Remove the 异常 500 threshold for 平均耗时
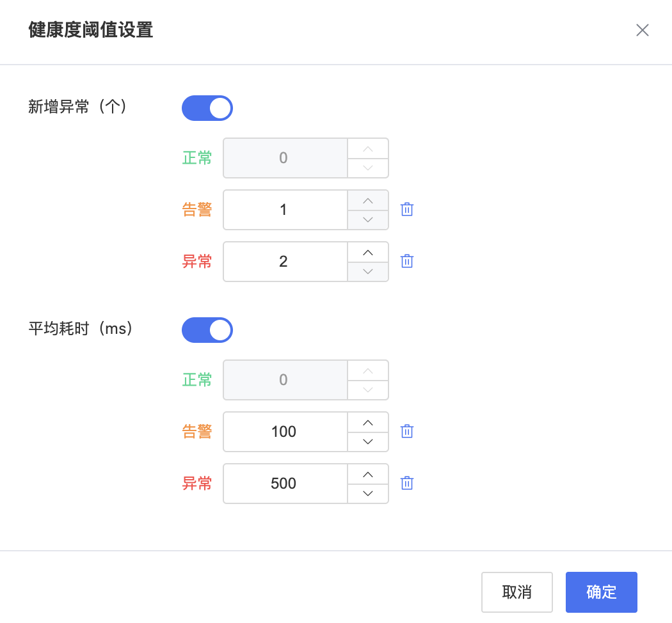The width and height of the screenshot is (672, 623). click(x=406, y=483)
